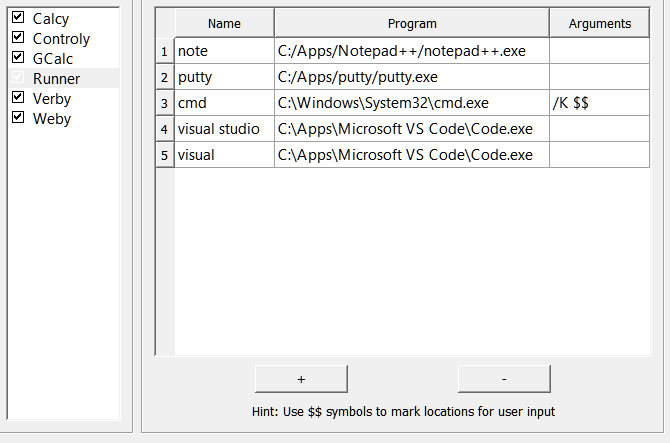Select the GCalc plugin label
Image resolution: width=670 pixels, height=443 pixels.
tap(53, 59)
